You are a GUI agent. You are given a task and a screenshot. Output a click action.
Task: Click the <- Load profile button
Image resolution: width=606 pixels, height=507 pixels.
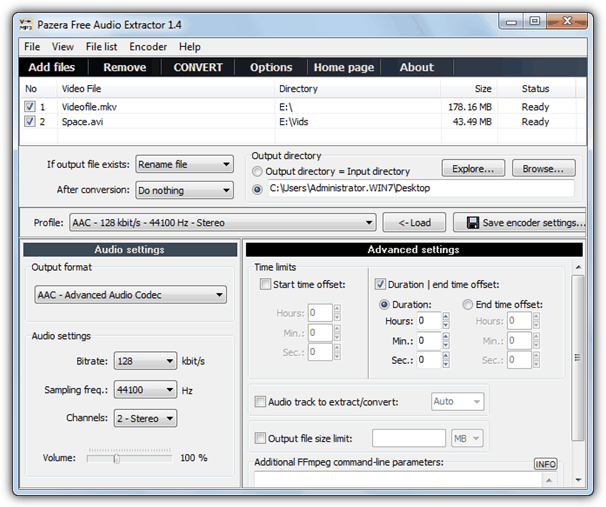click(x=414, y=223)
